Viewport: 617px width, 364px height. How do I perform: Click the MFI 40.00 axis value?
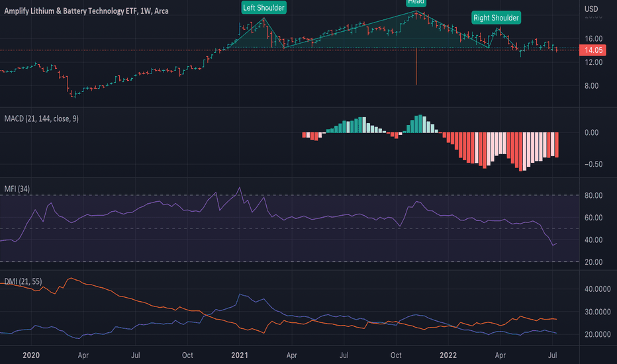coord(593,240)
